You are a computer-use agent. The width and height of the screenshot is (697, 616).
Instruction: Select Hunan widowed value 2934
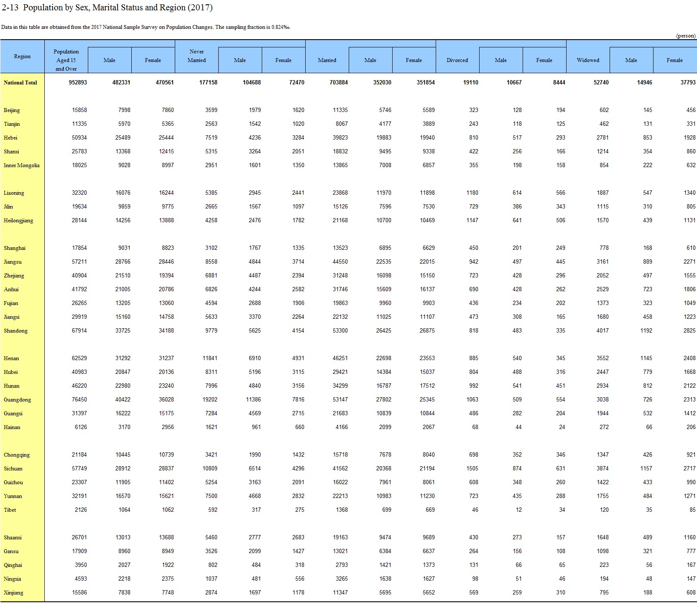(603, 386)
